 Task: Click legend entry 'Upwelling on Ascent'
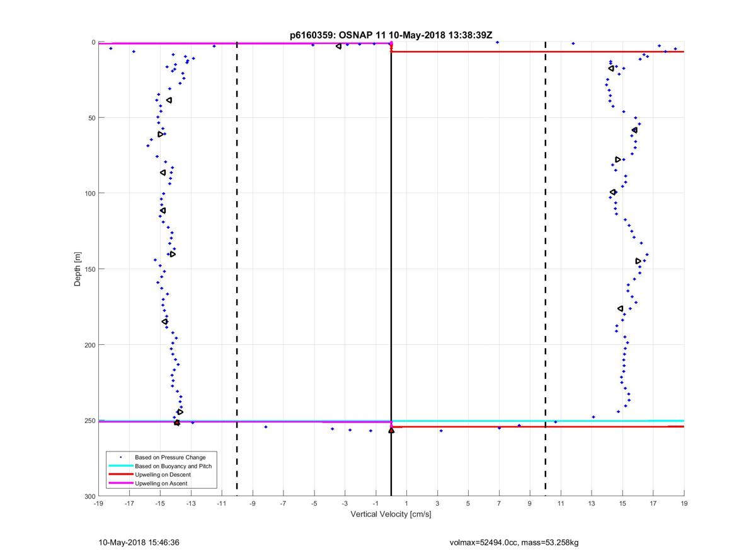tap(161, 483)
